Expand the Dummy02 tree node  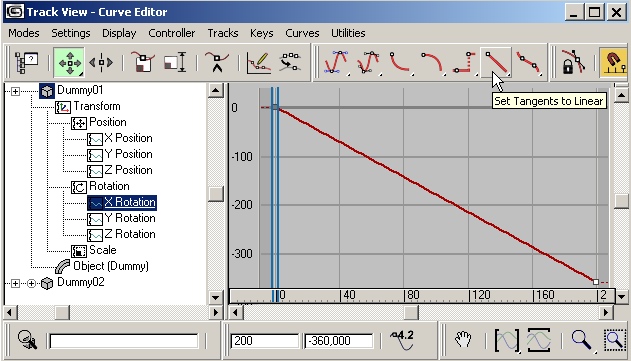pos(15,283)
